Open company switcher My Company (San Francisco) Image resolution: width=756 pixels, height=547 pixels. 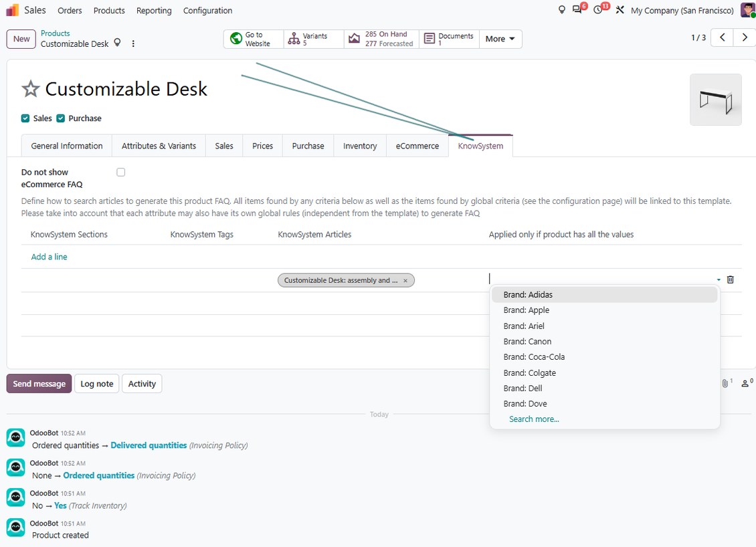pos(682,10)
